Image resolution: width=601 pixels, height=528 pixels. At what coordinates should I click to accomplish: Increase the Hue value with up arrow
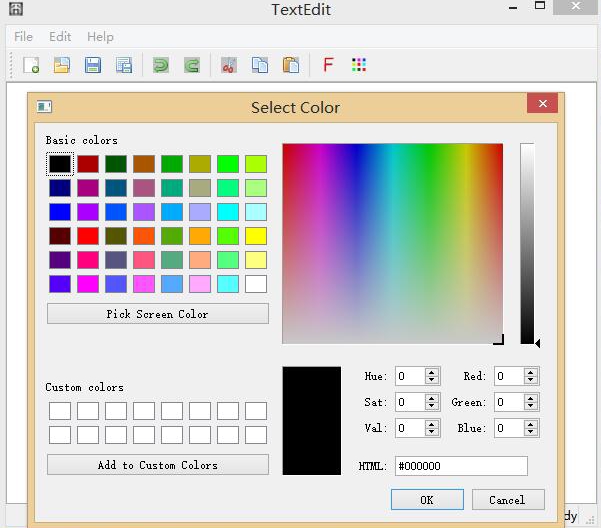pos(432,372)
